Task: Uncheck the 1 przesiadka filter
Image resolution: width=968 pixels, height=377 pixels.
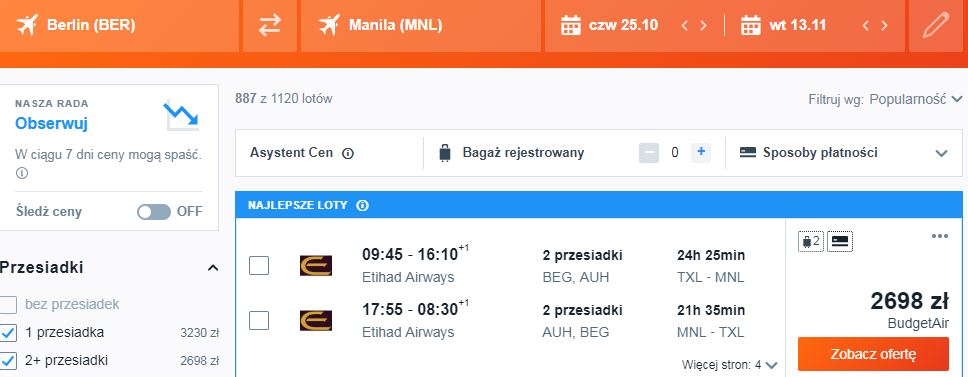Action: (8, 333)
